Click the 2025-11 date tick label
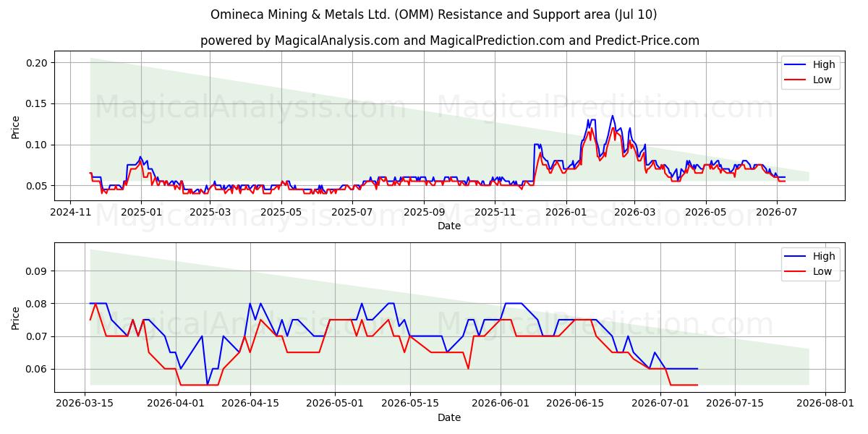The height and width of the screenshot is (434, 868). (x=495, y=212)
